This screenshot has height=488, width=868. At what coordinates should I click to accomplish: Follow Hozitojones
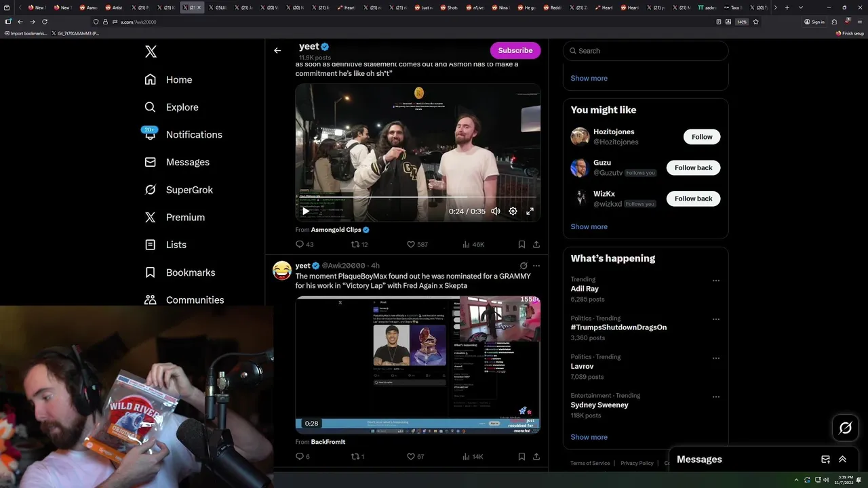pyautogui.click(x=702, y=137)
